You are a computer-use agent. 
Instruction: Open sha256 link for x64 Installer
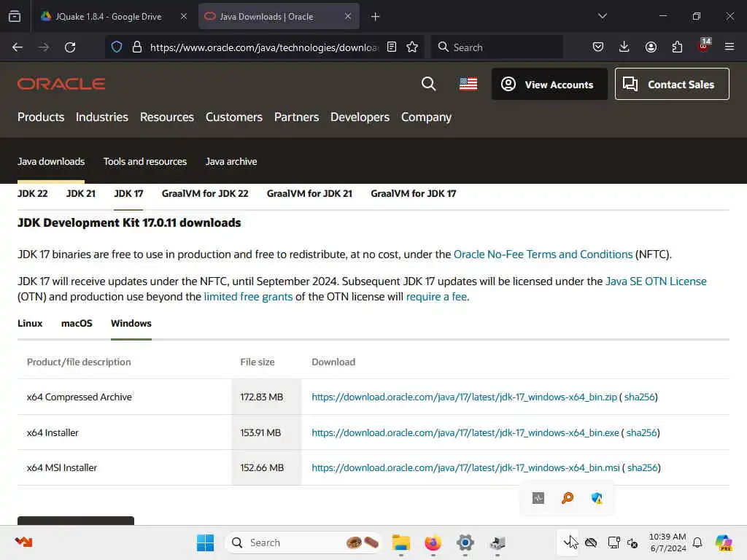[642, 433]
